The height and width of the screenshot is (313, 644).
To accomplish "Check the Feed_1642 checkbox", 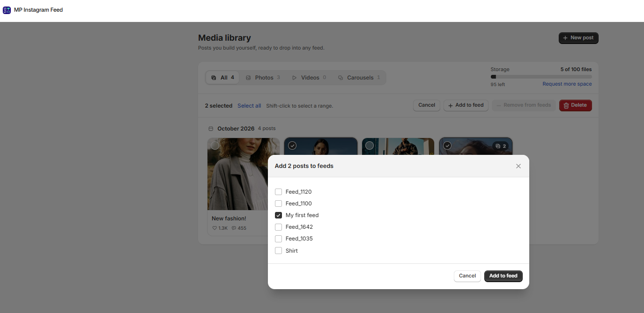I will click(x=278, y=227).
